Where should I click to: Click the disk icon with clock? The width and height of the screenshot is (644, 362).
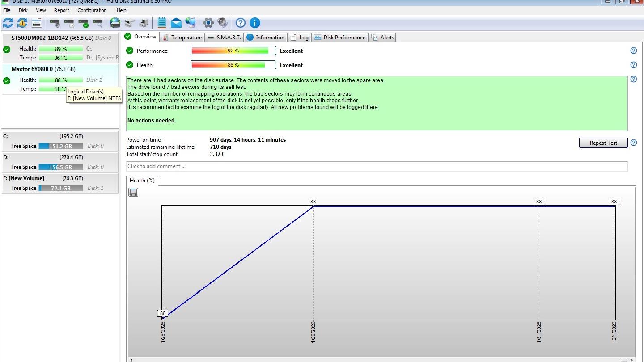[x=69, y=23]
